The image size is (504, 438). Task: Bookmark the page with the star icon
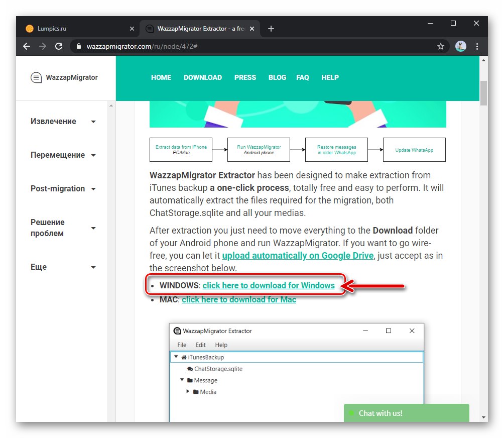441,46
